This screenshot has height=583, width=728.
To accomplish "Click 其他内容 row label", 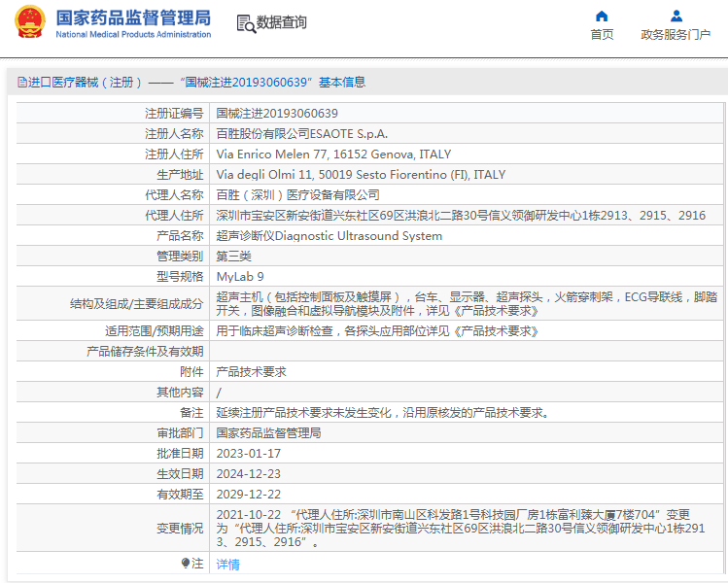I will click(180, 393).
